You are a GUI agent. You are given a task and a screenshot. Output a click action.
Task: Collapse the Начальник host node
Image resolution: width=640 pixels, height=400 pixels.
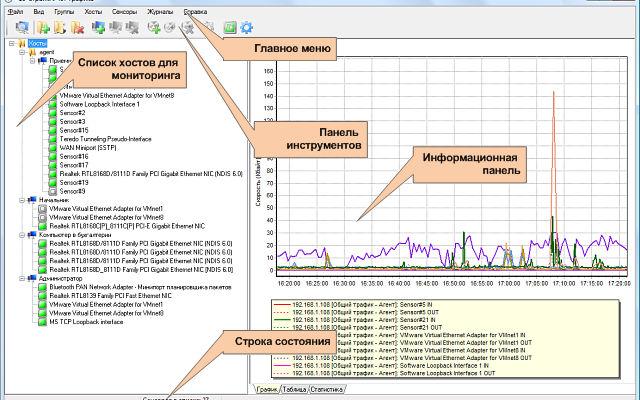click(x=21, y=199)
